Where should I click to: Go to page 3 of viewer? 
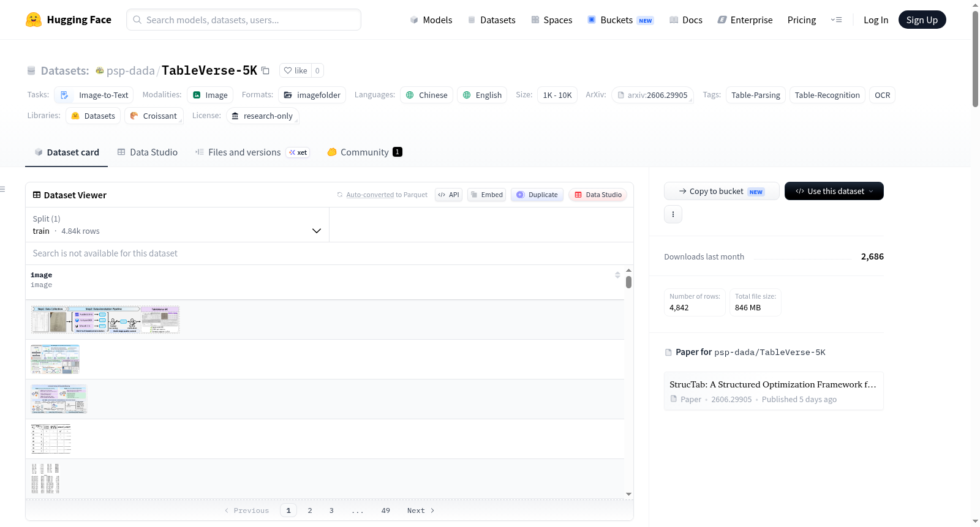tap(331, 510)
